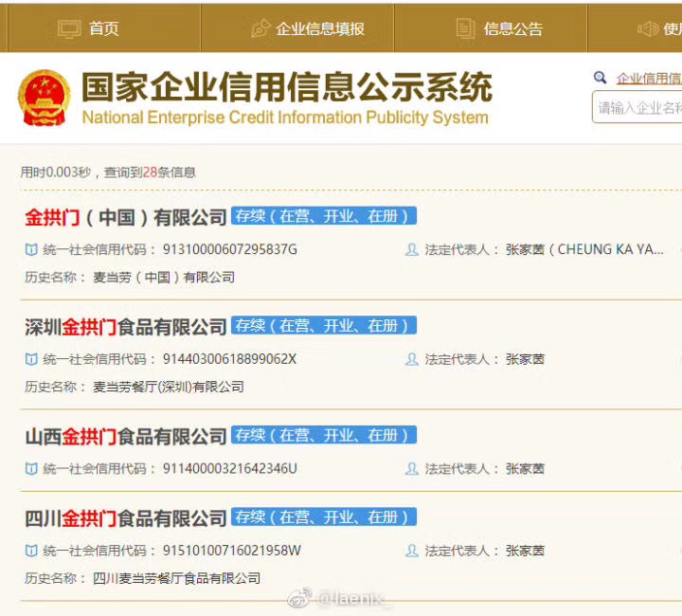682x616 pixels.
Task: Click the speaker icon in the top navigation
Action: coord(648,29)
